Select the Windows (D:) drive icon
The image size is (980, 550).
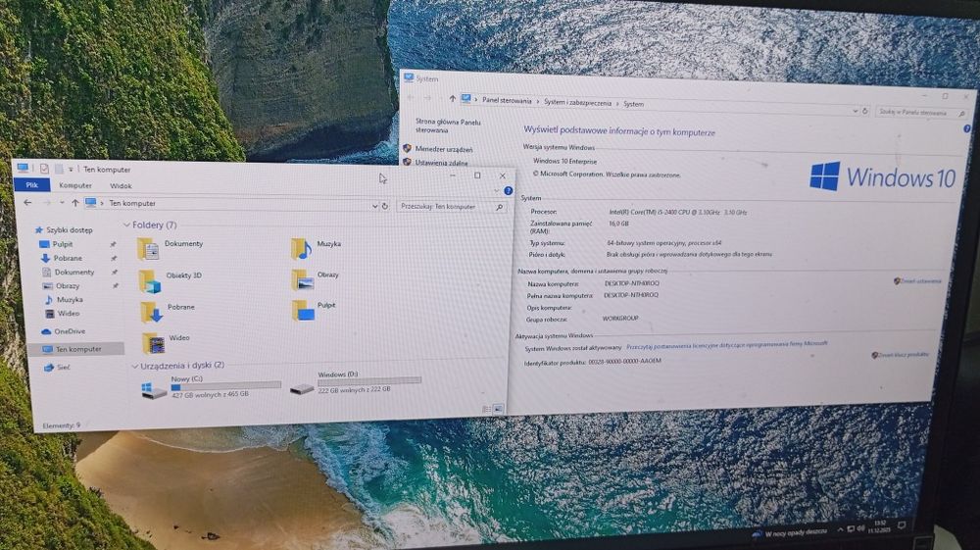point(302,389)
